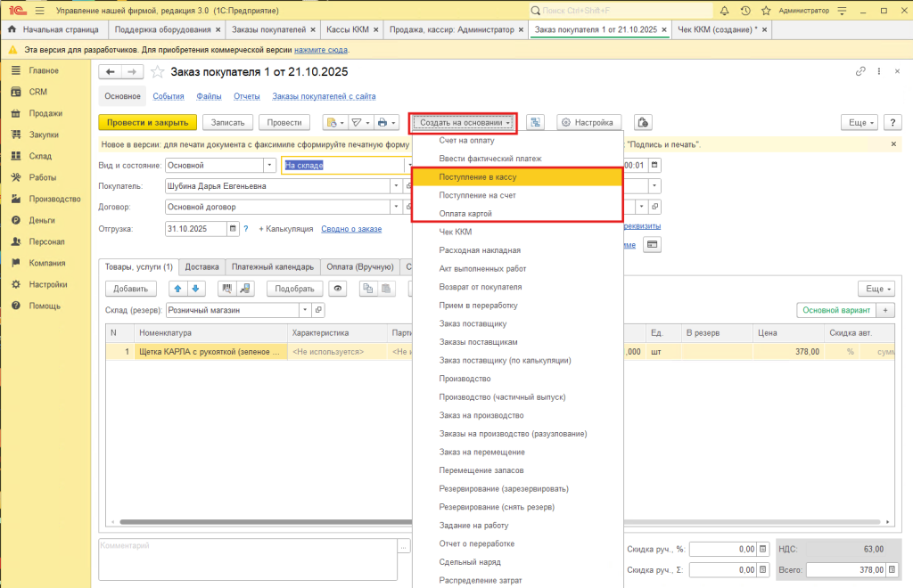Click the move row up arrow
This screenshot has width=913, height=588.
click(x=177, y=289)
